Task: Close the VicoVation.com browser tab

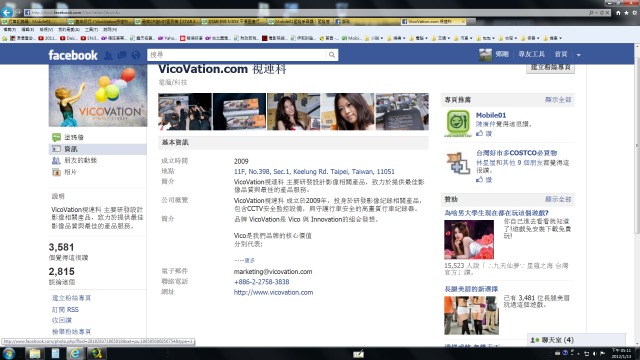Action: pos(463,21)
